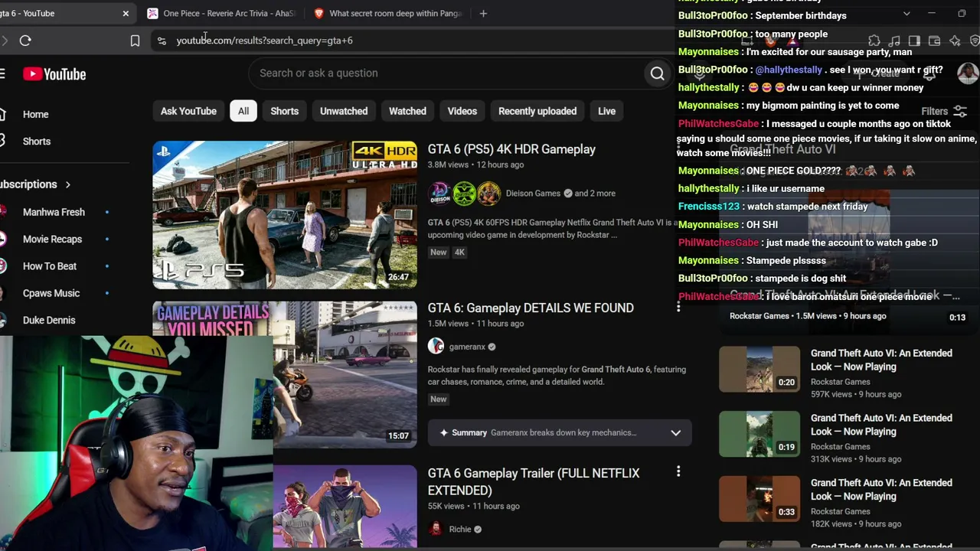Toggle the browser sidebar panel icon
This screenshot has width=980, height=551.
click(x=914, y=41)
